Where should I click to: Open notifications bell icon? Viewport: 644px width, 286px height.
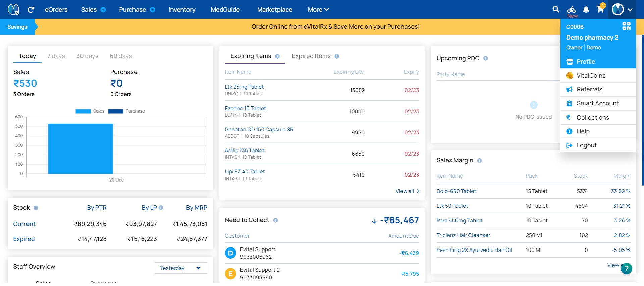(x=586, y=10)
